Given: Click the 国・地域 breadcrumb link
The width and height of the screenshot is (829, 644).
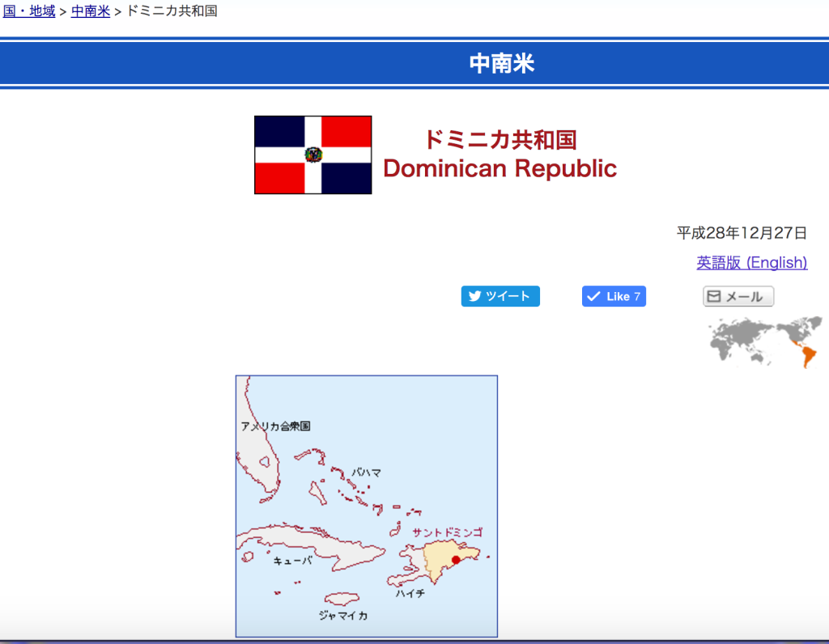Looking at the screenshot, I should 29,11.
